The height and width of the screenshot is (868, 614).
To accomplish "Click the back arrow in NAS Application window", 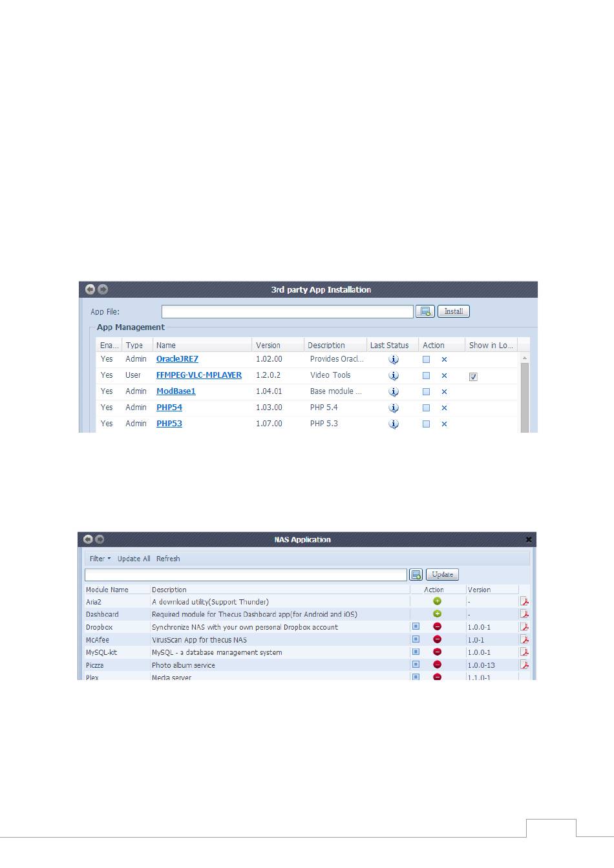I will (x=87, y=539).
